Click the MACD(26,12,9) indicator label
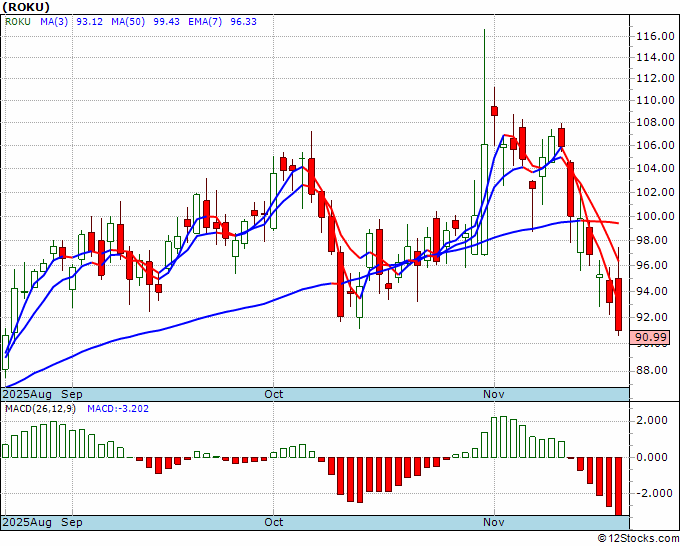The image size is (680, 546). pyautogui.click(x=40, y=409)
